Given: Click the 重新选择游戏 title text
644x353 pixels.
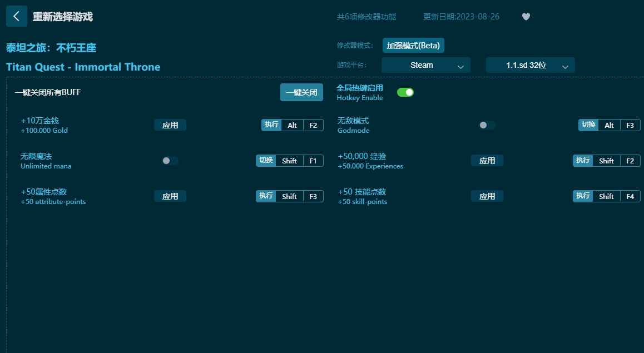Looking at the screenshot, I should 62,17.
